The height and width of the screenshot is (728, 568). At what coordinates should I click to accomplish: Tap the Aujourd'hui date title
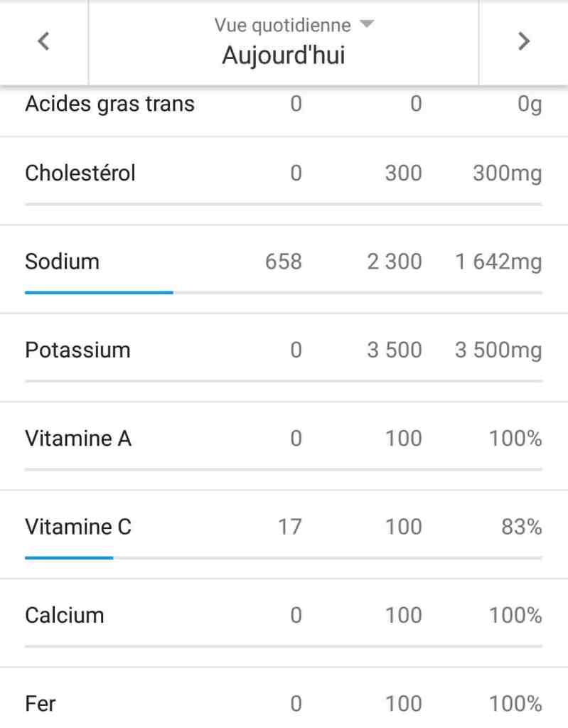[x=284, y=55]
